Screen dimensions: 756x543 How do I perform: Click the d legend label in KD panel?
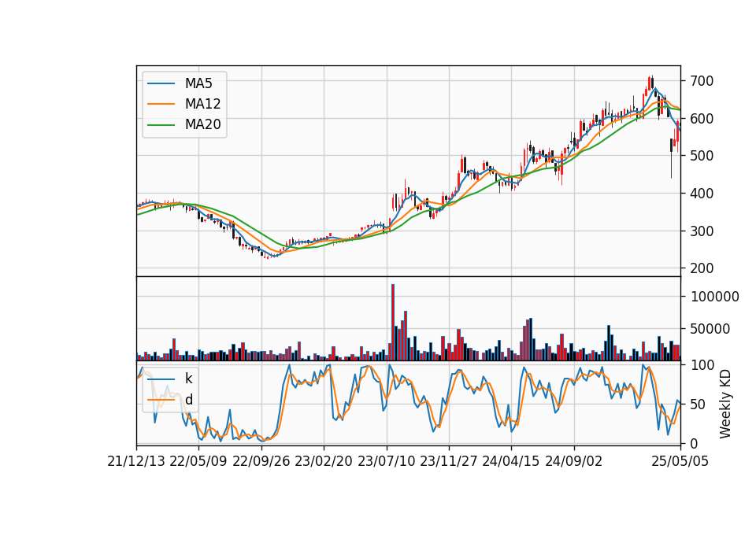coord(188,400)
